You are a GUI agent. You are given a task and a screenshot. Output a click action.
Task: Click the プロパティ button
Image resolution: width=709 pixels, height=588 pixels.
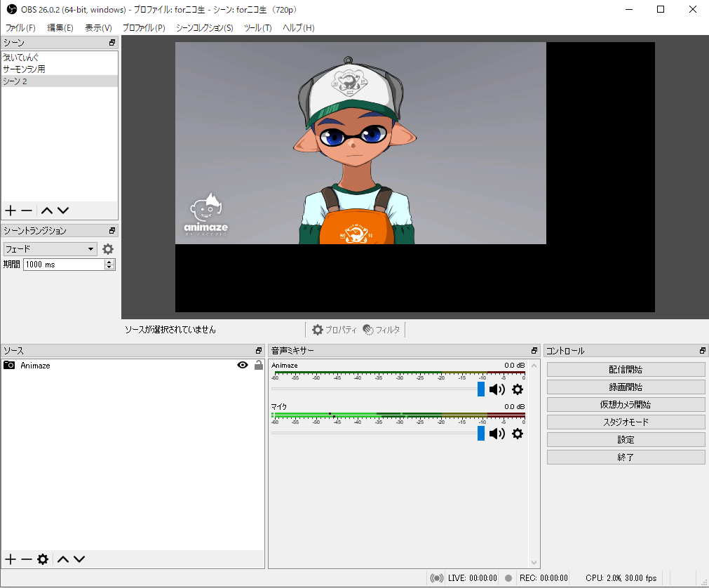coord(334,330)
